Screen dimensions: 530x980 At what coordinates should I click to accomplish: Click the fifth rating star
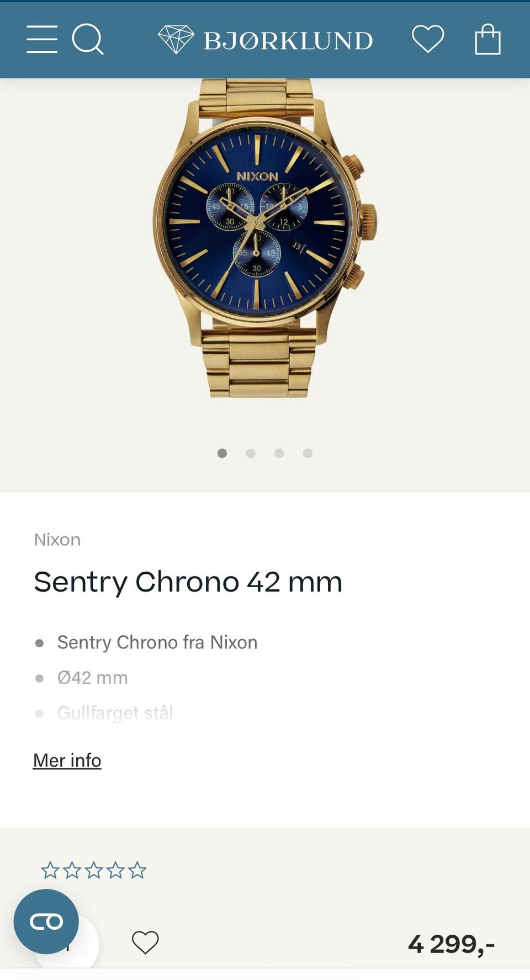[137, 870]
